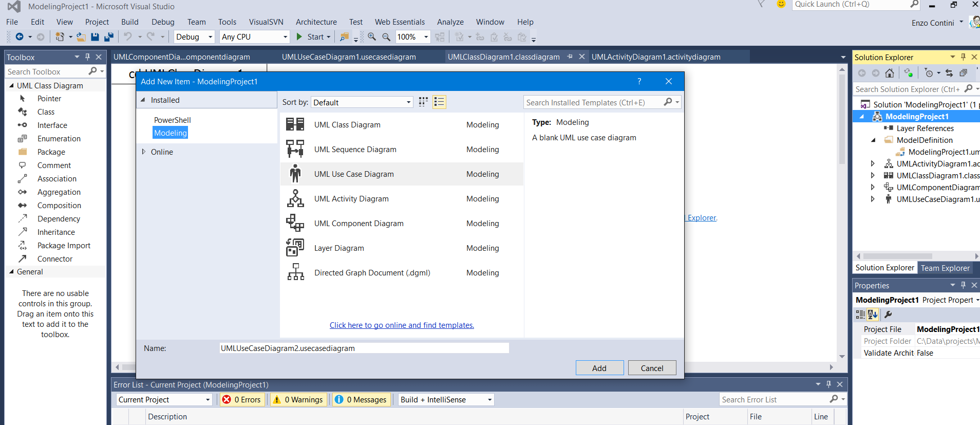Choose the UML Activity Diagram template icon
The width and height of the screenshot is (980, 425).
point(295,198)
